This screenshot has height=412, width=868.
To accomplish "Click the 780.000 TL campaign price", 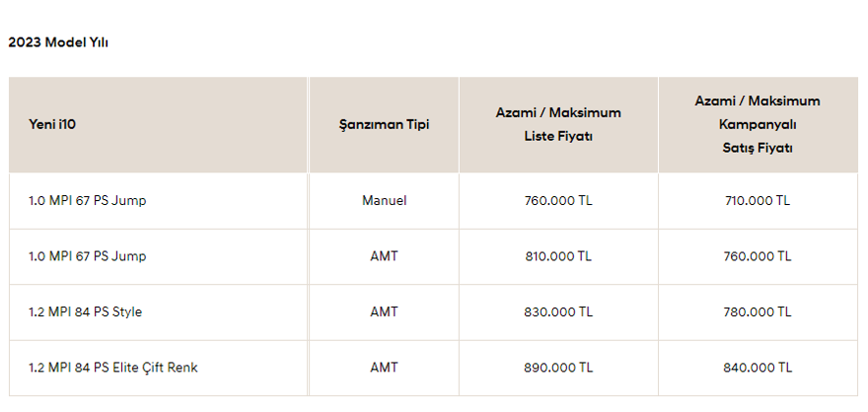I will (x=757, y=311).
